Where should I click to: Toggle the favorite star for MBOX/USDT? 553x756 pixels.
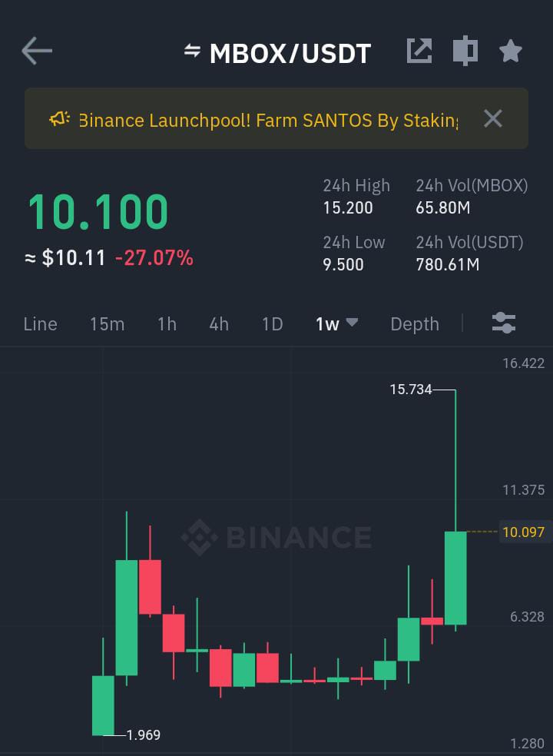(x=511, y=51)
